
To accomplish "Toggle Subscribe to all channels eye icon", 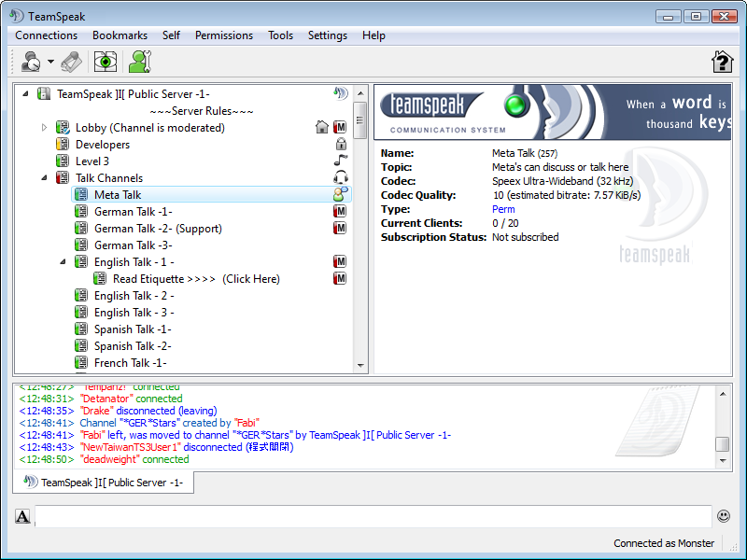I will 106,62.
